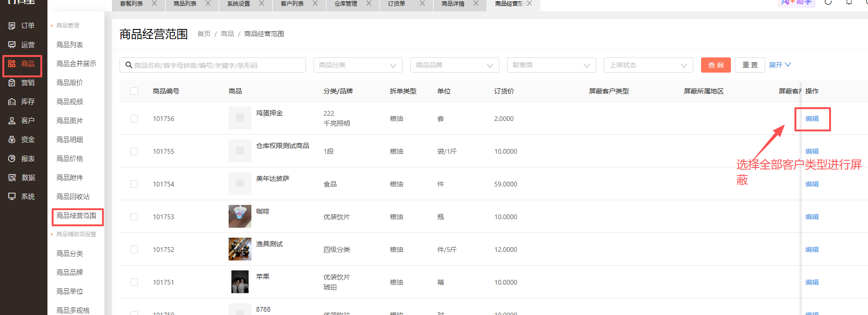Image resolution: width=868 pixels, height=315 pixels.
Task: Focus the product name search input
Action: click(212, 65)
